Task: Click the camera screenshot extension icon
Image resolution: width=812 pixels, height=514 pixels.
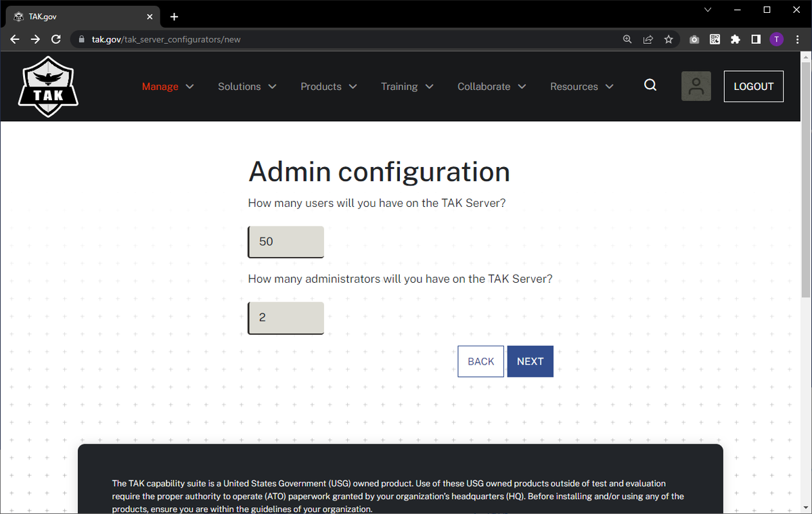Action: tap(694, 39)
